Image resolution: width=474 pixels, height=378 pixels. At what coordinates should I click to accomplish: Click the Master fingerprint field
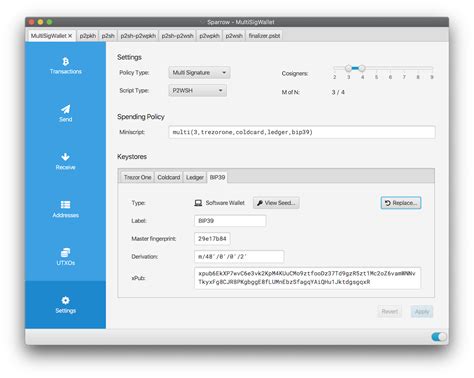pyautogui.click(x=212, y=239)
